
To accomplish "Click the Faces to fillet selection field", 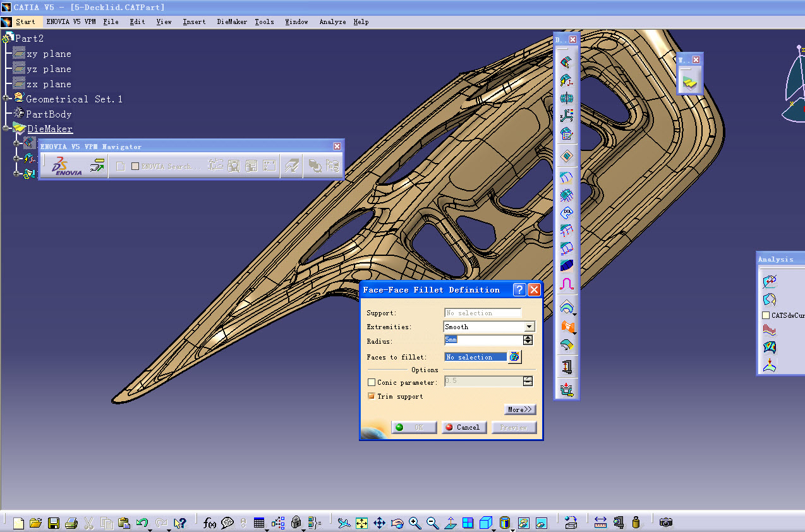I will [x=476, y=357].
